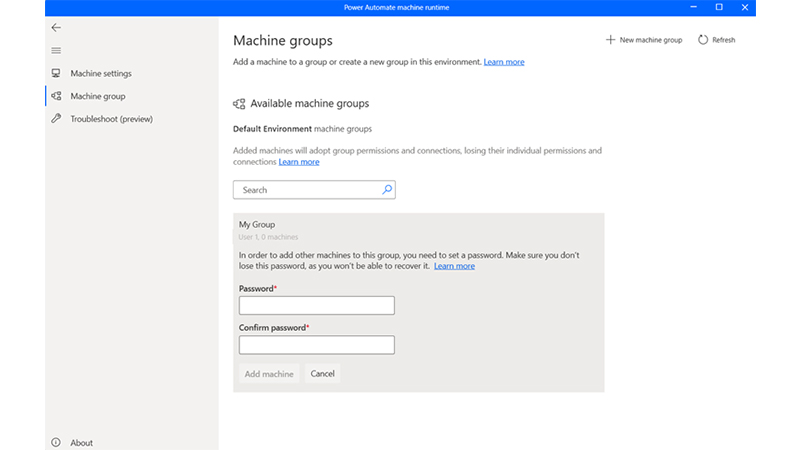This screenshot has width=800, height=450.
Task: Click the Troubleshoot wrench icon
Action: (56, 119)
